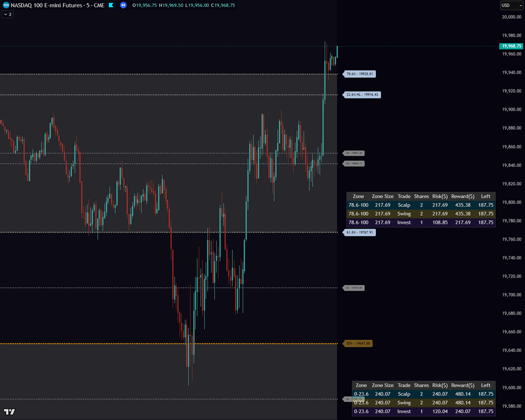The image size is (525, 420).
Task: Click the 108.85 risk cell
Action: 440,222
